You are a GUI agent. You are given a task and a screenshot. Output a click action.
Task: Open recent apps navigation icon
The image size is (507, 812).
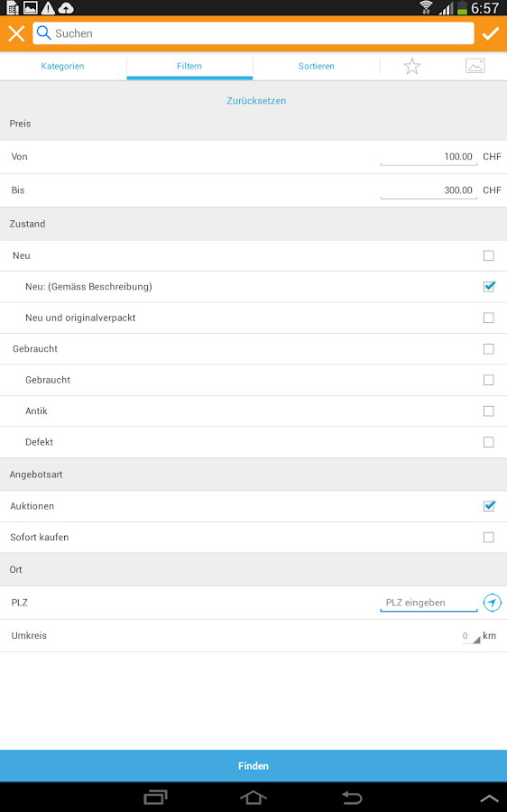(x=155, y=798)
